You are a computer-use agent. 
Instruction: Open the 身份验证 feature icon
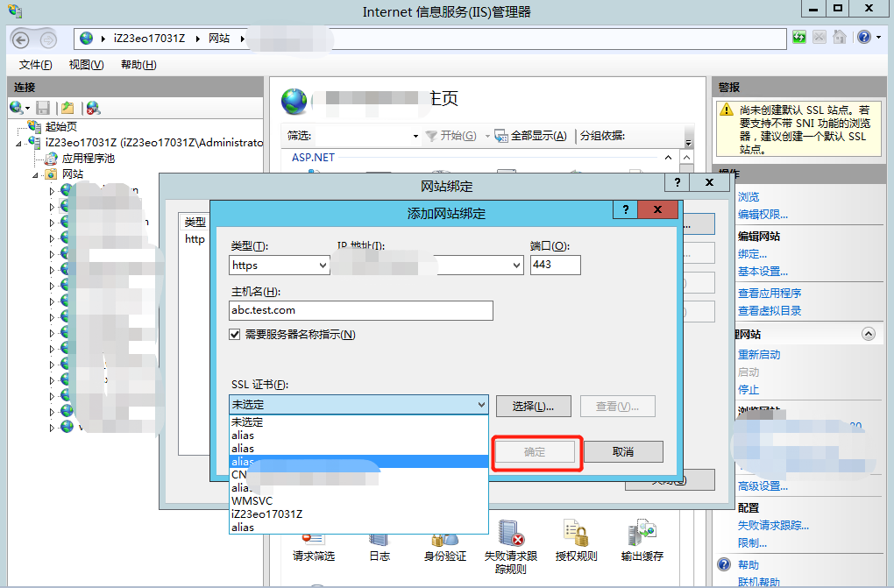click(x=444, y=538)
